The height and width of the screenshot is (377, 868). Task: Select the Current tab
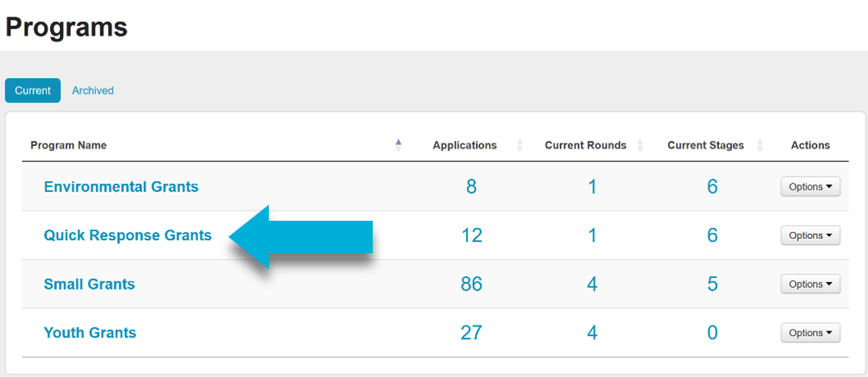tap(33, 90)
